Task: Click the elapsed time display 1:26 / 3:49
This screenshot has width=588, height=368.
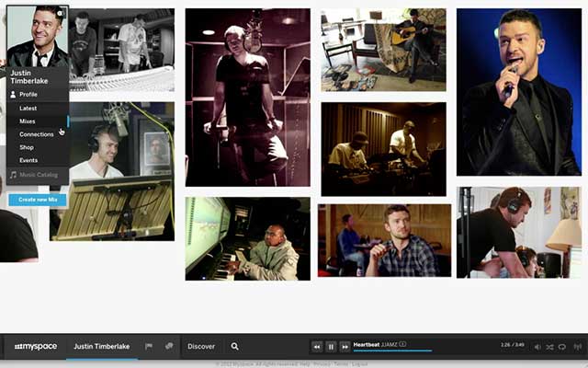Action: 513,345
